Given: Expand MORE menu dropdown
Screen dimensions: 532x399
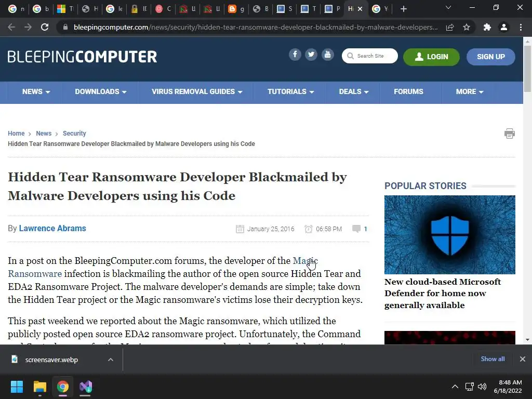Looking at the screenshot, I should pos(470,91).
